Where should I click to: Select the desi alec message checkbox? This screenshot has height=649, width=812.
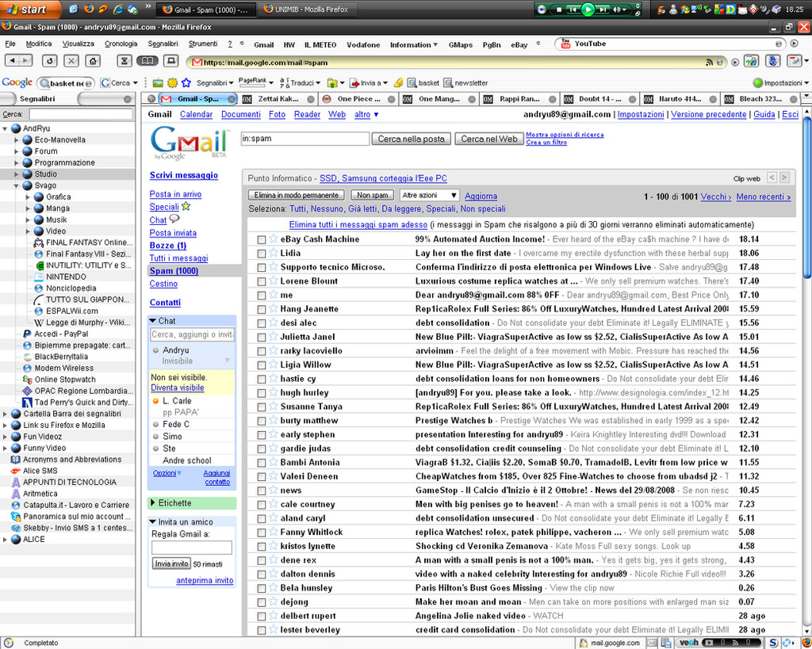(262, 323)
